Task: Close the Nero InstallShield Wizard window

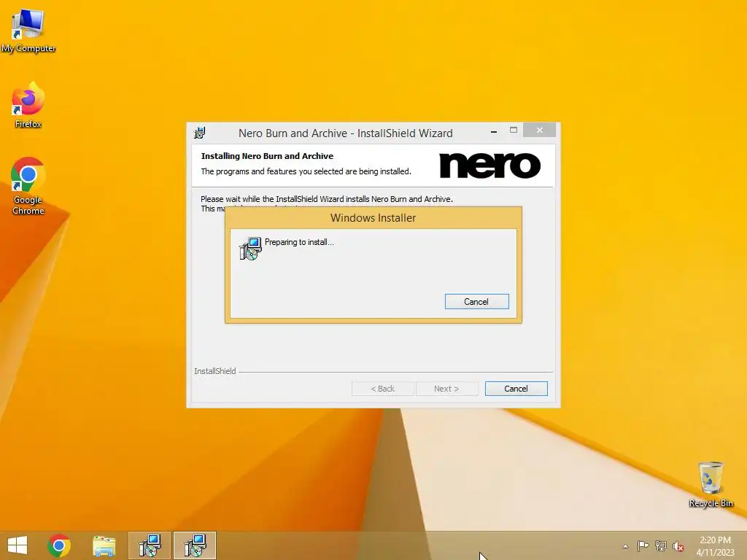Action: (539, 130)
